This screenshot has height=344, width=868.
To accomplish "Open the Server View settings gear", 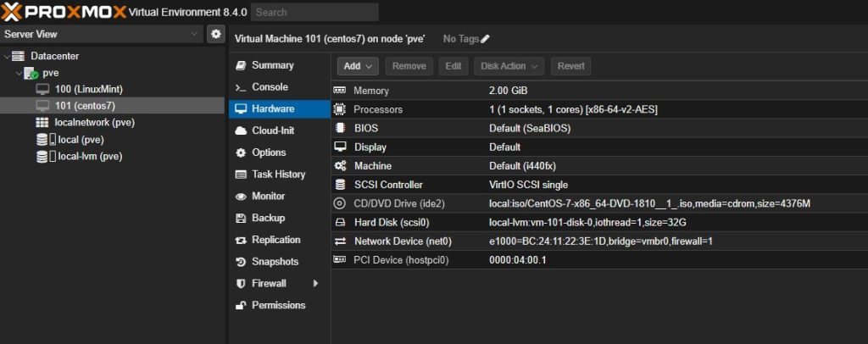I will [x=215, y=34].
